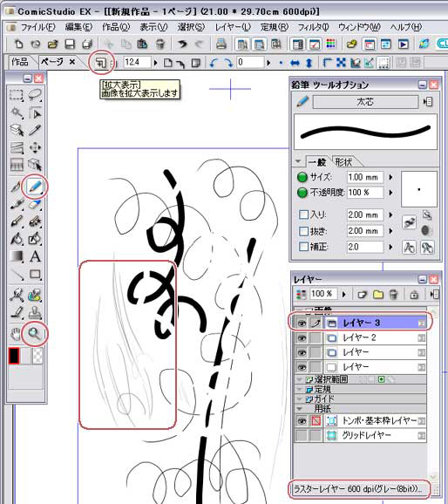Flip the view horizontally

[x=295, y=63]
